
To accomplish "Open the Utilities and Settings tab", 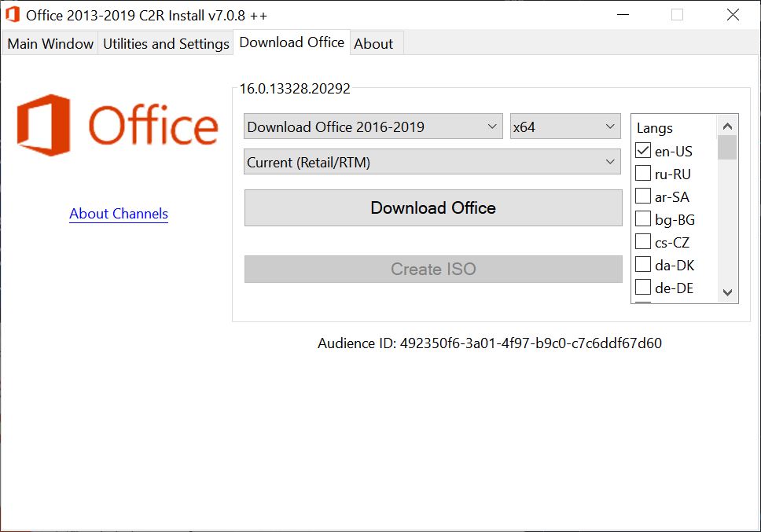I will 166,44.
